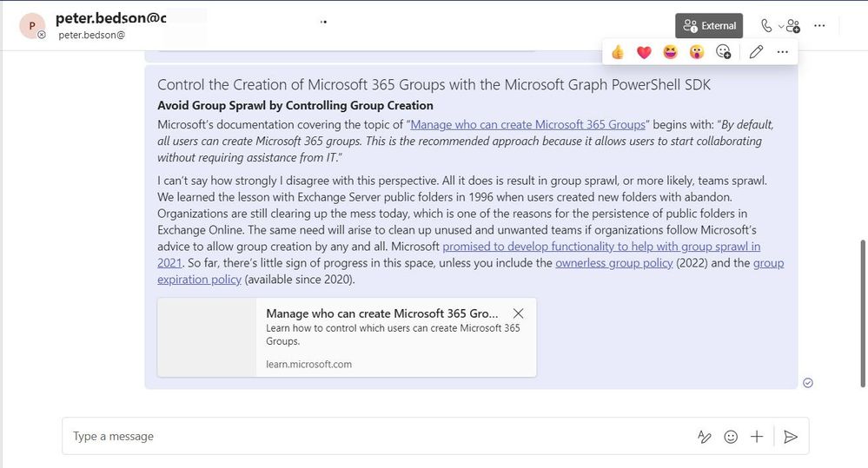Click the chat vertical scrollbar
868x468 pixels.
tap(863, 313)
